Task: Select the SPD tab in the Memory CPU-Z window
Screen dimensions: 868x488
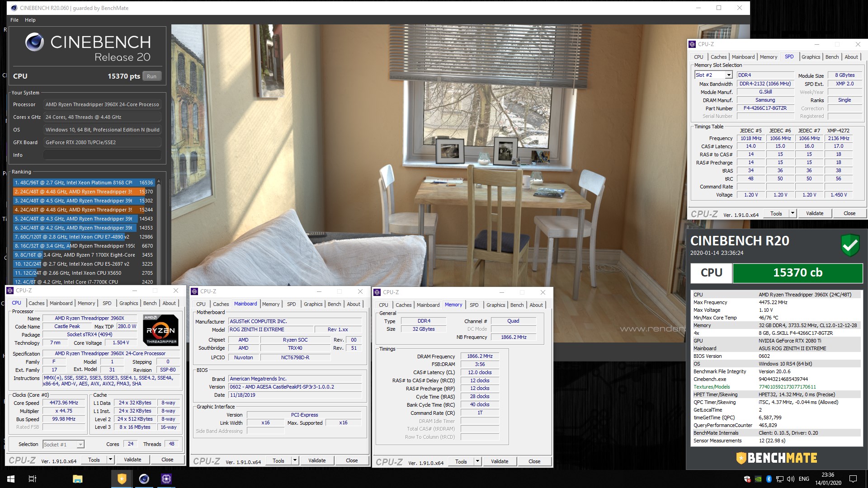Action: [x=474, y=305]
